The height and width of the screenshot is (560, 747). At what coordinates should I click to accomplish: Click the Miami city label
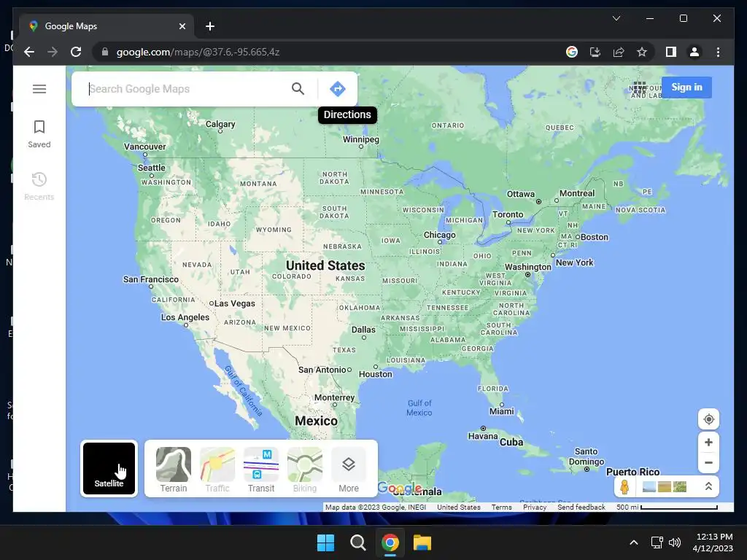pos(502,411)
